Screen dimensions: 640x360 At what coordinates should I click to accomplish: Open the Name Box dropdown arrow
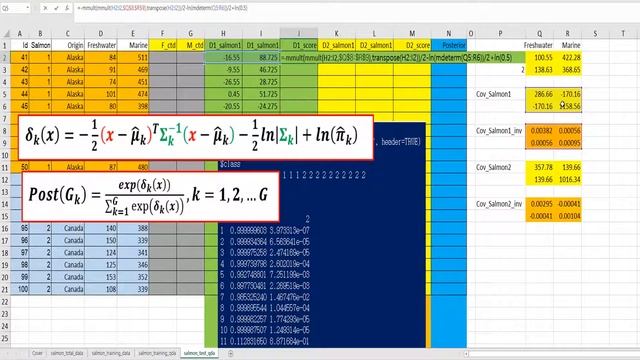27,8
